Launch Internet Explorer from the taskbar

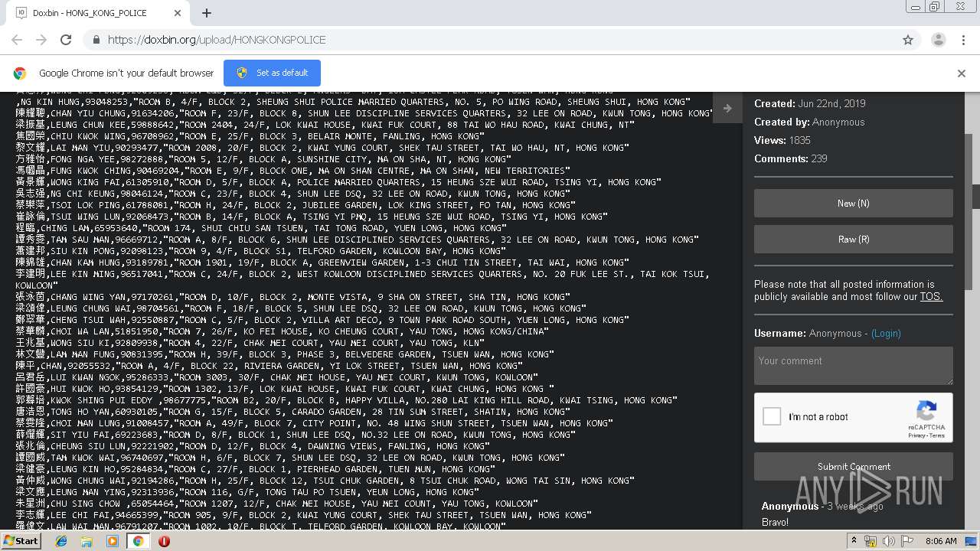[x=61, y=541]
